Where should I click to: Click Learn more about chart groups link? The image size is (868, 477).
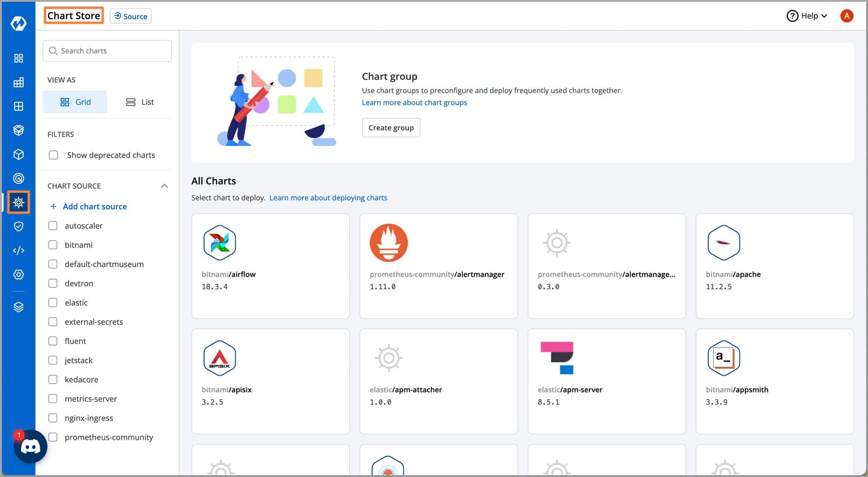(414, 103)
